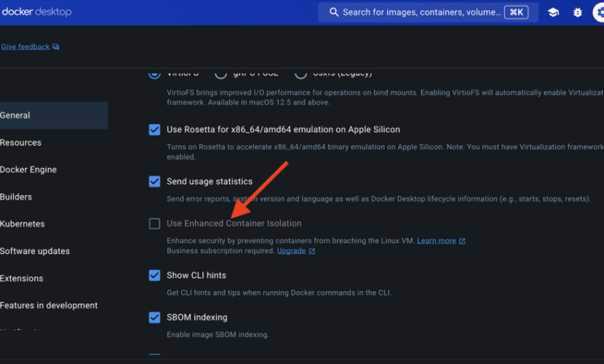Click the 'Send usage statistics' label
The height and width of the screenshot is (364, 604).
click(x=210, y=181)
